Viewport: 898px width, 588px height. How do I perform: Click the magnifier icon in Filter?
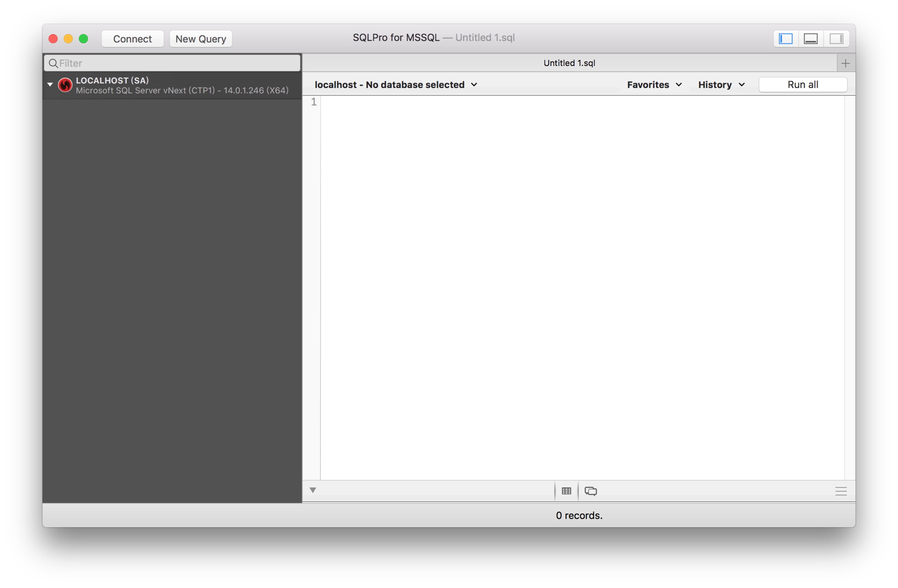pyautogui.click(x=53, y=63)
